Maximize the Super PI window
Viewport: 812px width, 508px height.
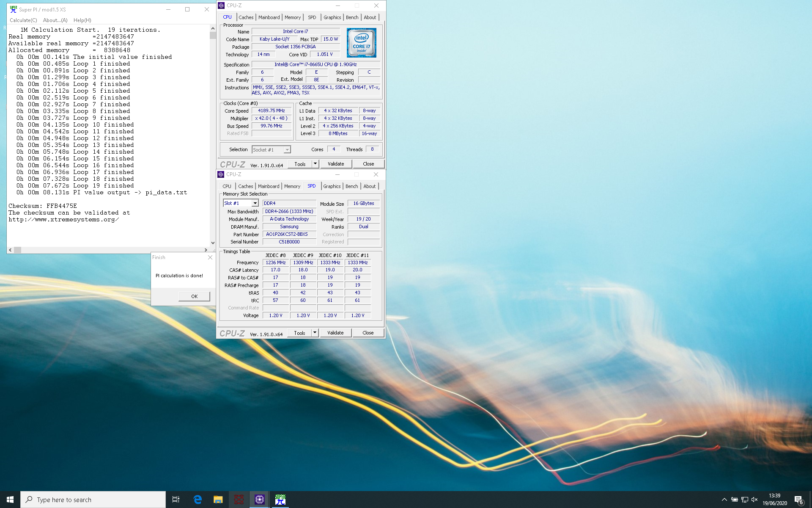tap(187, 9)
